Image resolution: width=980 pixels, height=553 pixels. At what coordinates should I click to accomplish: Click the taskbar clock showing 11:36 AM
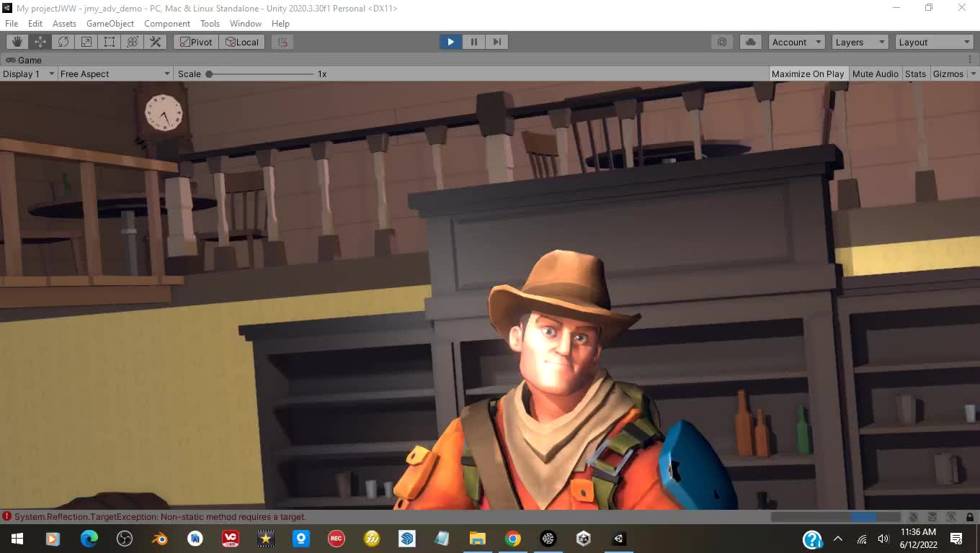point(919,539)
